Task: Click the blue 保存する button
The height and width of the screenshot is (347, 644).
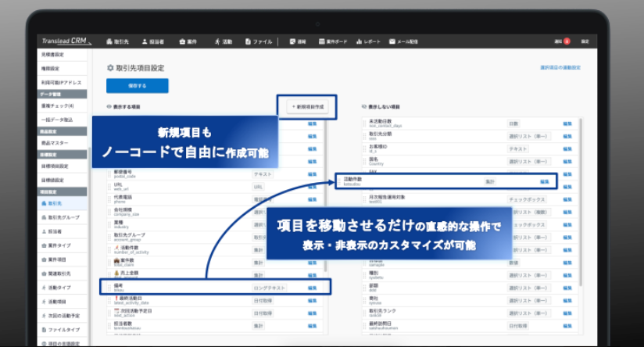Action: pos(138,86)
